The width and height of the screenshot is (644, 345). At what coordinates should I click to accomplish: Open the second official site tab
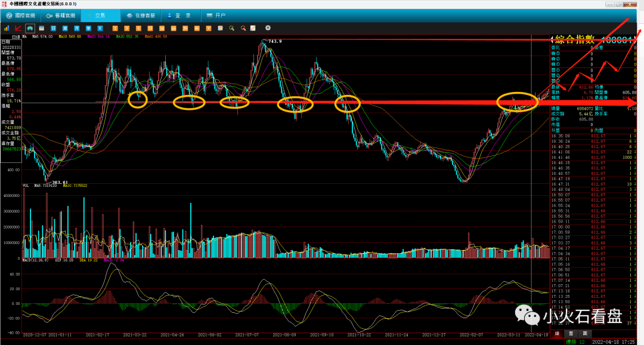(x=60, y=16)
